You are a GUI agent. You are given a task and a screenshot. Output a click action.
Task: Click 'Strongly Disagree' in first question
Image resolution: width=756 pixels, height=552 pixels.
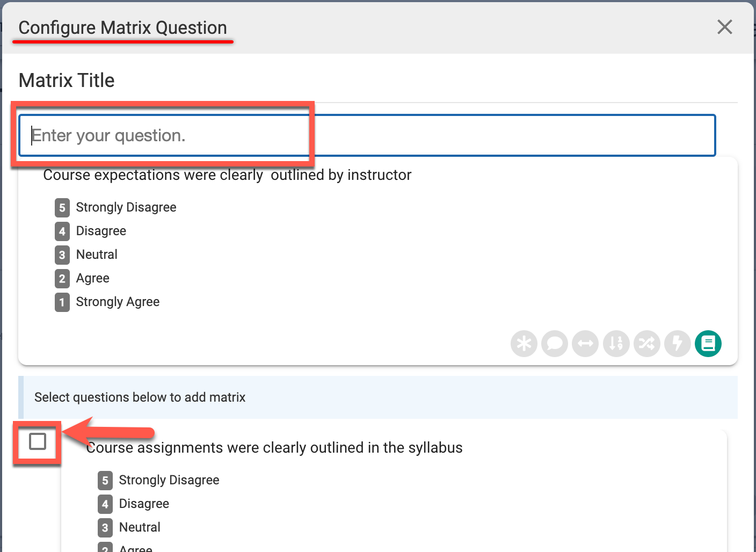coord(126,207)
